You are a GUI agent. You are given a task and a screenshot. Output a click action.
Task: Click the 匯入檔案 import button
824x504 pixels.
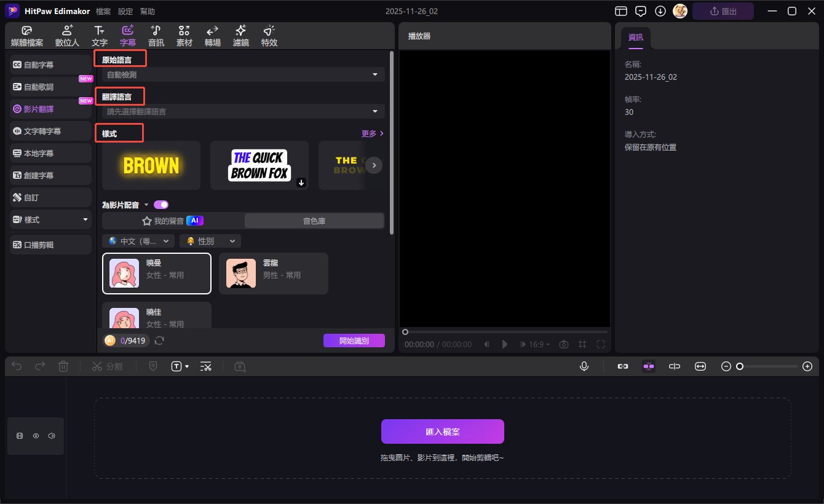click(442, 431)
